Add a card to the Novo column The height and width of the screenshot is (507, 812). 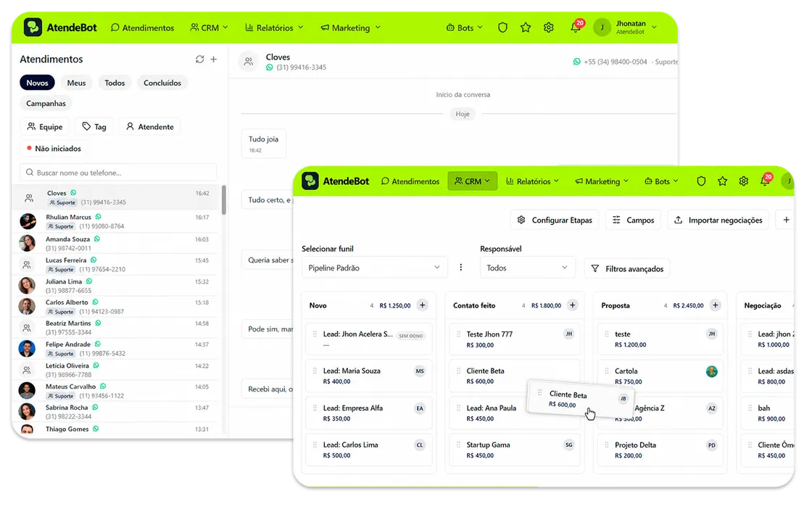click(x=423, y=305)
